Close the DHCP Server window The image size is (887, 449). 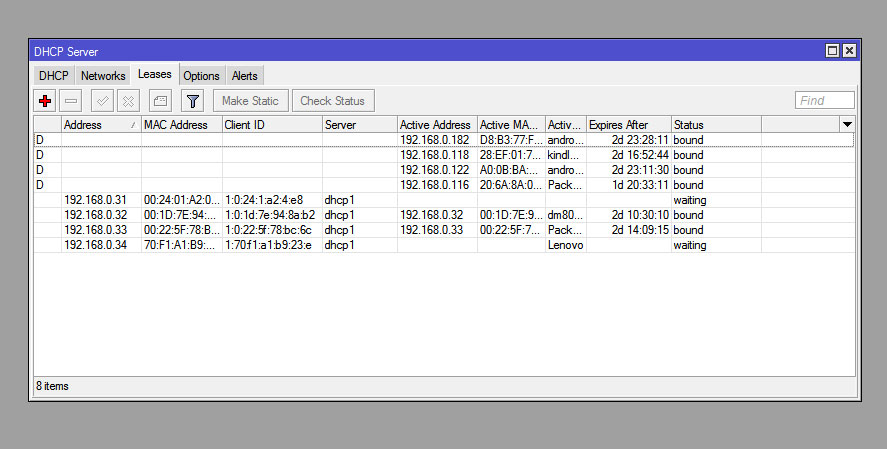click(849, 51)
